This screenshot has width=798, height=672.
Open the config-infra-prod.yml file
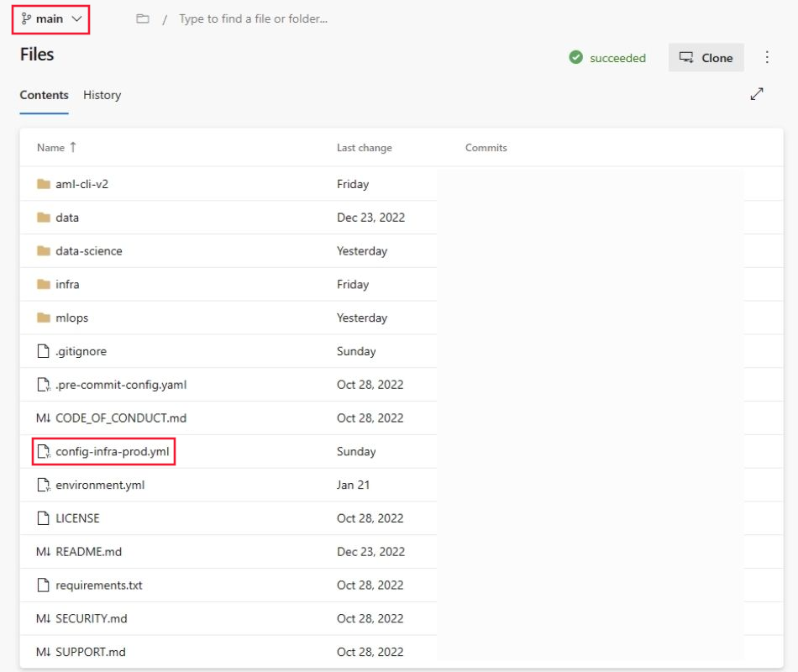click(x=113, y=451)
